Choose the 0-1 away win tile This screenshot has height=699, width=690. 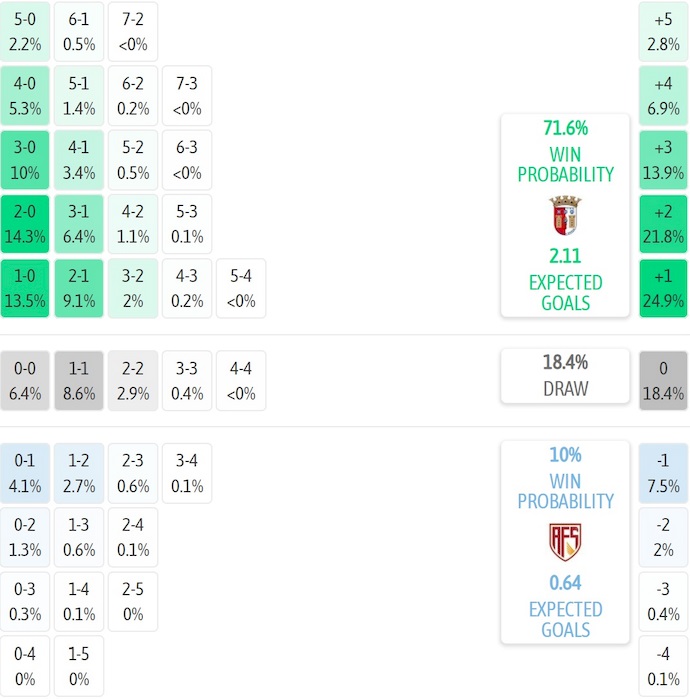pyautogui.click(x=25, y=473)
